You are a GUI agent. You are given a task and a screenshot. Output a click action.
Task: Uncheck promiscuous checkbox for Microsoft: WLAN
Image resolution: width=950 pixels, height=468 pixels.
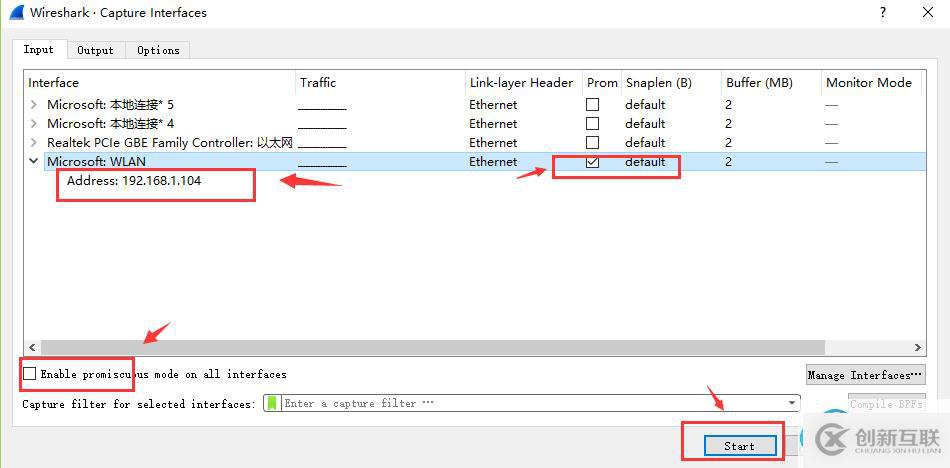click(593, 162)
